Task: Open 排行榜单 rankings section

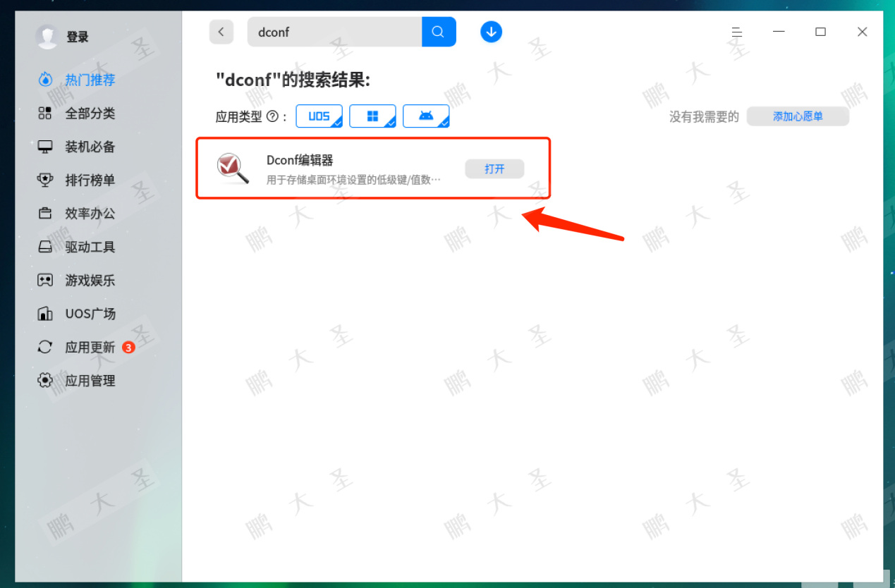Action: pos(90,180)
